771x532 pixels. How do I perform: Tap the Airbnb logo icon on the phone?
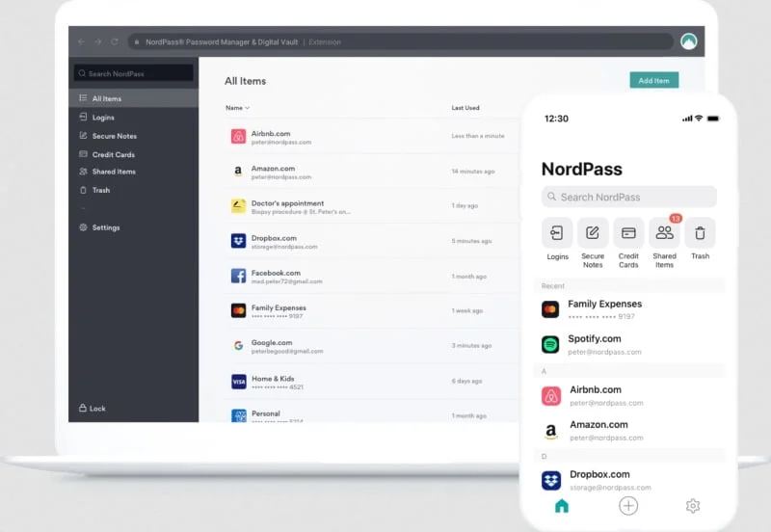coord(551,396)
